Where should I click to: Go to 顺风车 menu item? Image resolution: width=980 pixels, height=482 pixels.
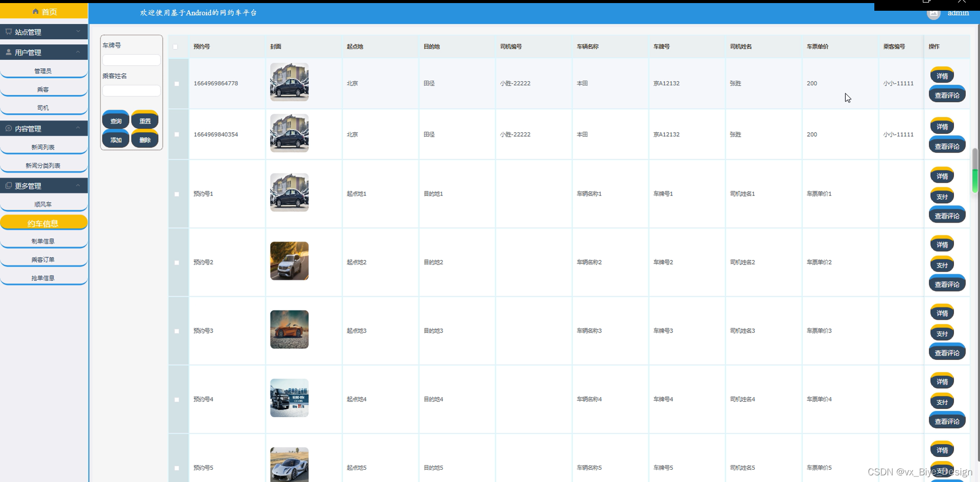tap(43, 204)
